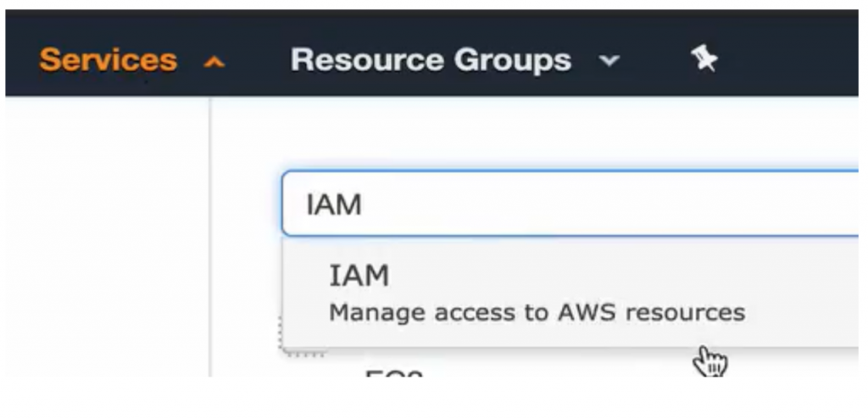Click the pushpin icon in navigation bar
Viewport: 868px width, 419px height.
point(704,59)
